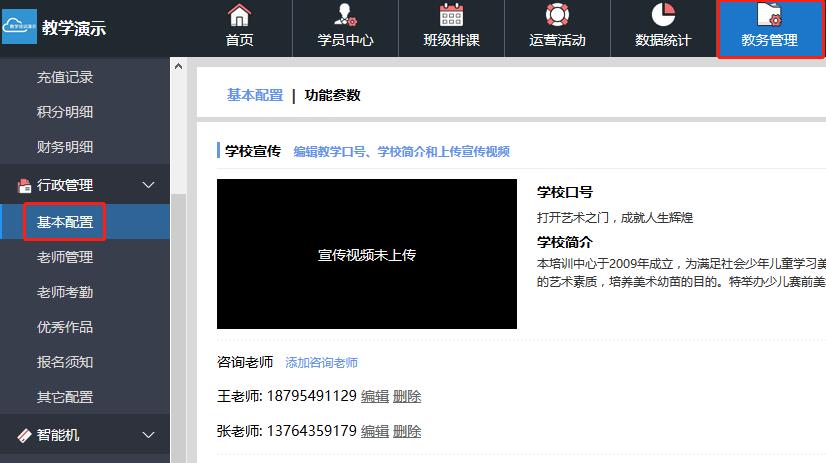826x463 pixels.
Task: Click the 宣传视频未上传 video placeholder
Action: 366,254
